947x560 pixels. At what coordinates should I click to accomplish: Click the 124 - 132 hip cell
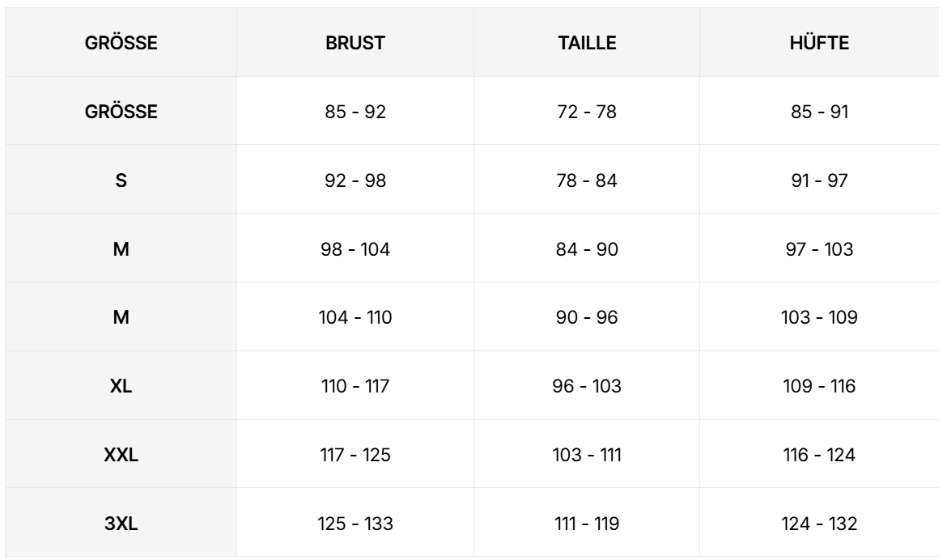coord(821,524)
